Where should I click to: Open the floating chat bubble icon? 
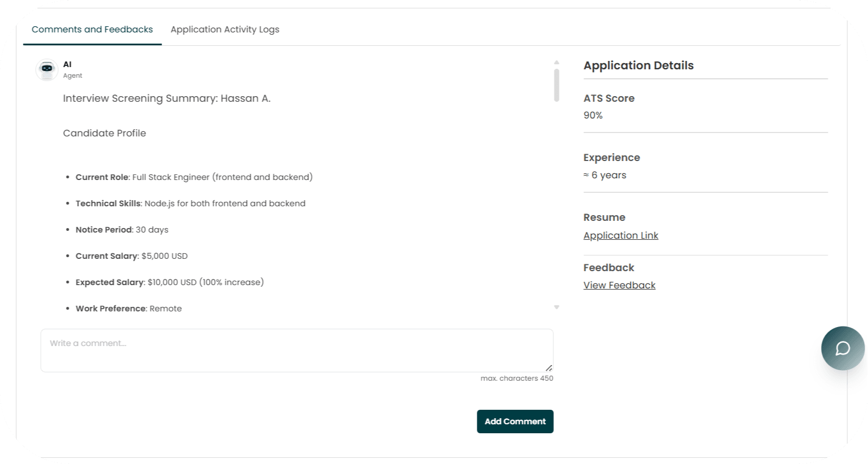pyautogui.click(x=842, y=348)
